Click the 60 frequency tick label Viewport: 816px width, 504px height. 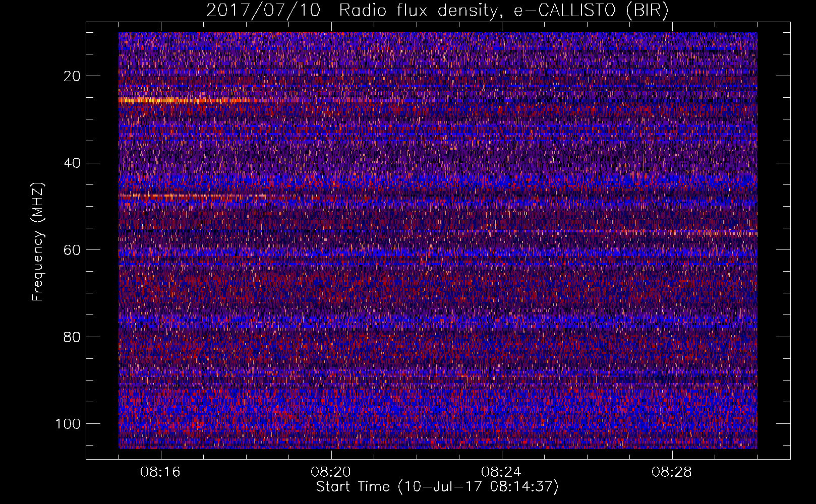73,250
